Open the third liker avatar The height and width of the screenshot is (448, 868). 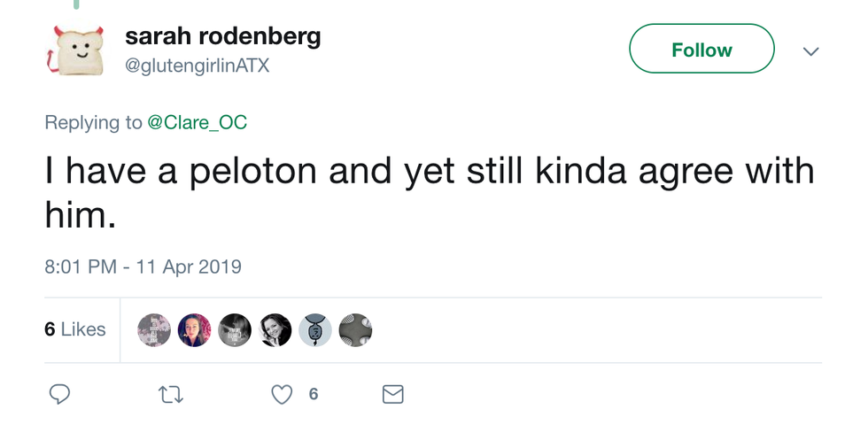[x=235, y=329]
